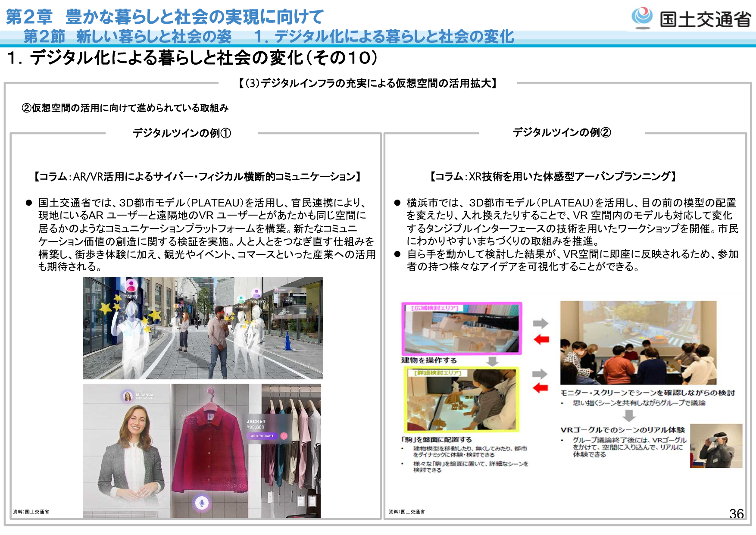The width and height of the screenshot is (756, 535).
Task: Click page number 36
Action: pyautogui.click(x=736, y=513)
